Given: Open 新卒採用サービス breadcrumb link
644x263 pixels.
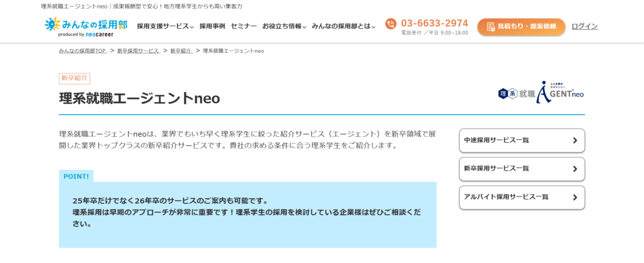Looking at the screenshot, I should [x=138, y=50].
